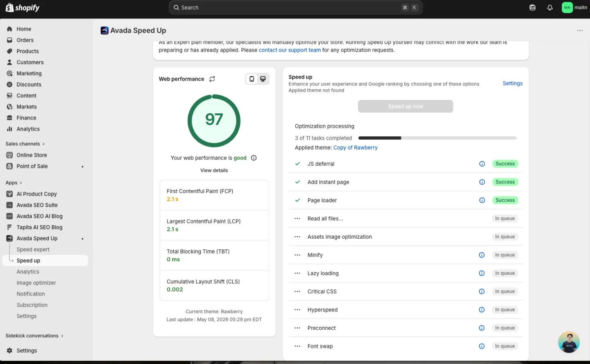The height and width of the screenshot is (364, 590).
Task: Open info icon for Add instant page
Action: click(482, 182)
